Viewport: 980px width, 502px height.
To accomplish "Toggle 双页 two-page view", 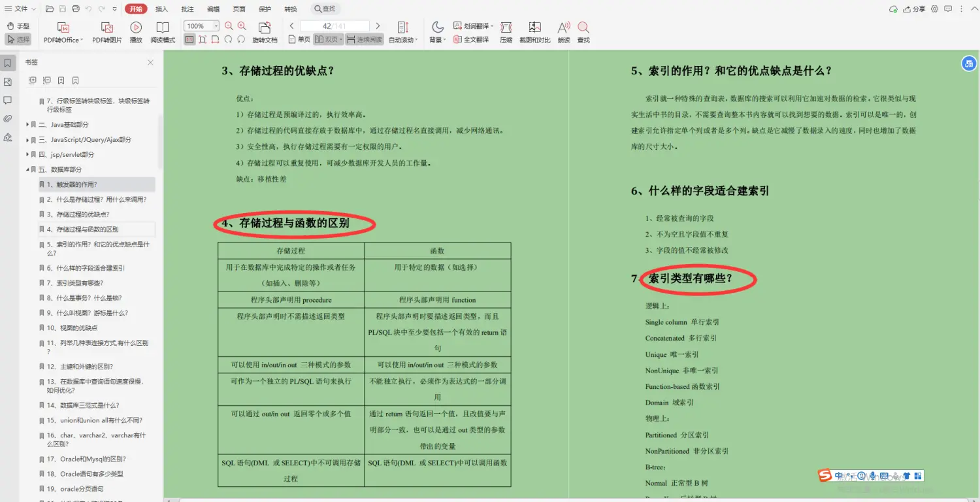I will [328, 39].
